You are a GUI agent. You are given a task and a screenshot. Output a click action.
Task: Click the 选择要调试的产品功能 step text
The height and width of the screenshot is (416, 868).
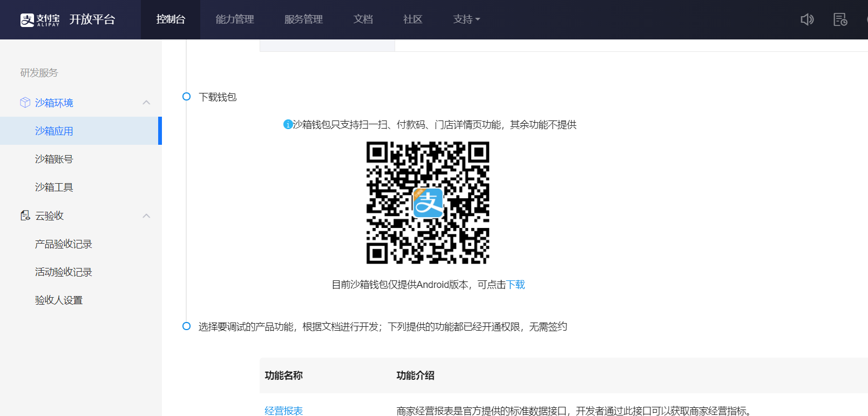point(383,326)
